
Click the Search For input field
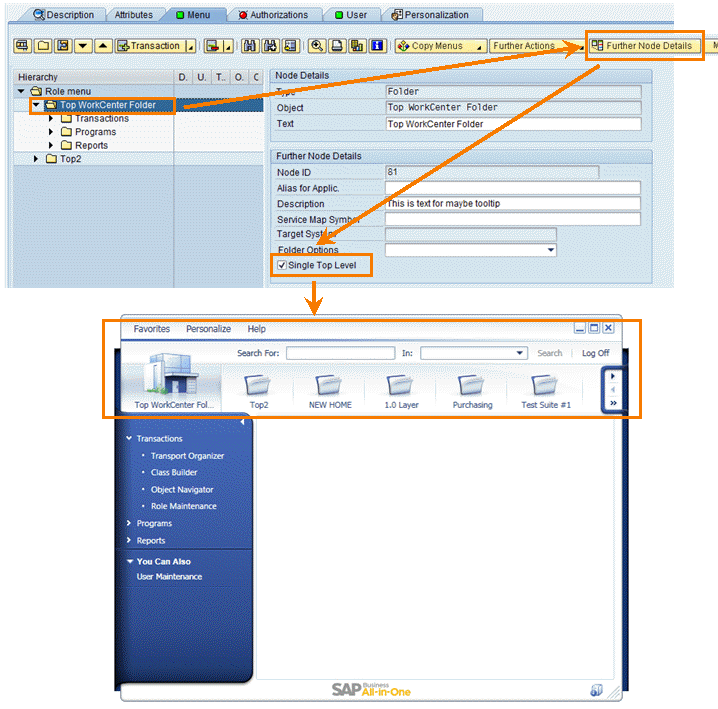[340, 353]
